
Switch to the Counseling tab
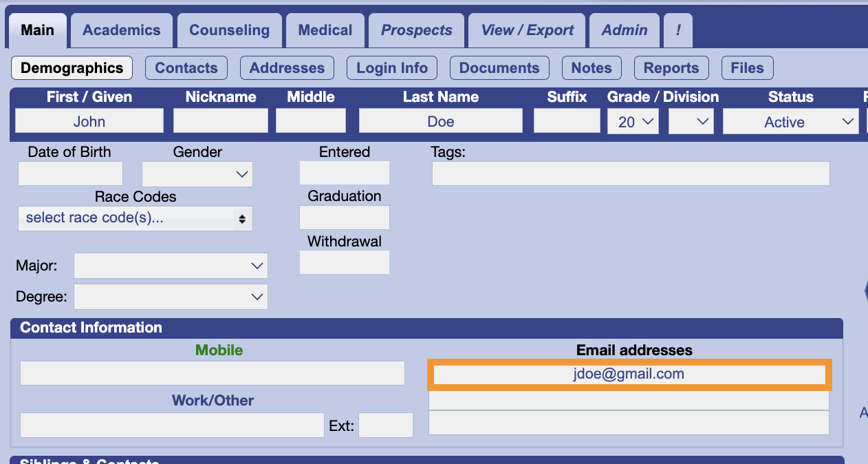coord(229,30)
